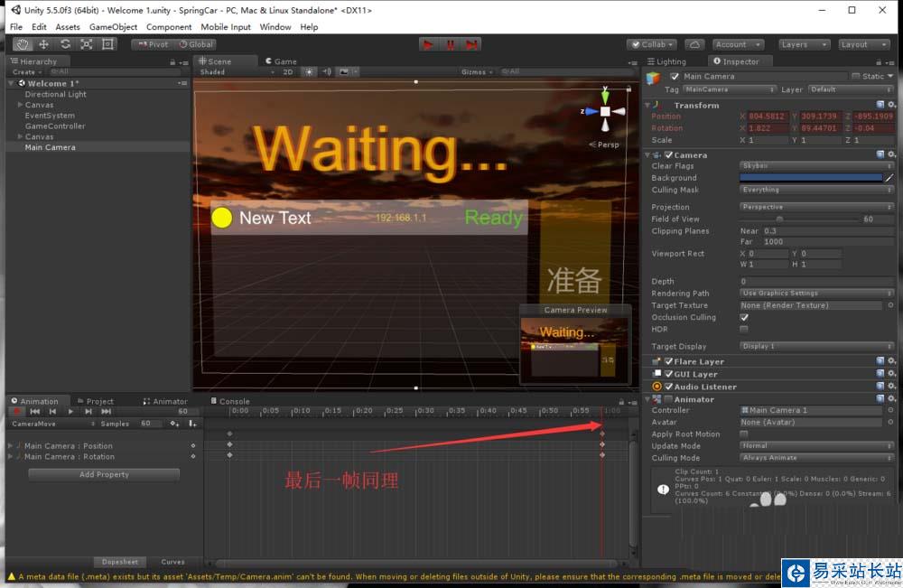
Task: Toggle Main Camera active checkbox
Action: tap(675, 76)
